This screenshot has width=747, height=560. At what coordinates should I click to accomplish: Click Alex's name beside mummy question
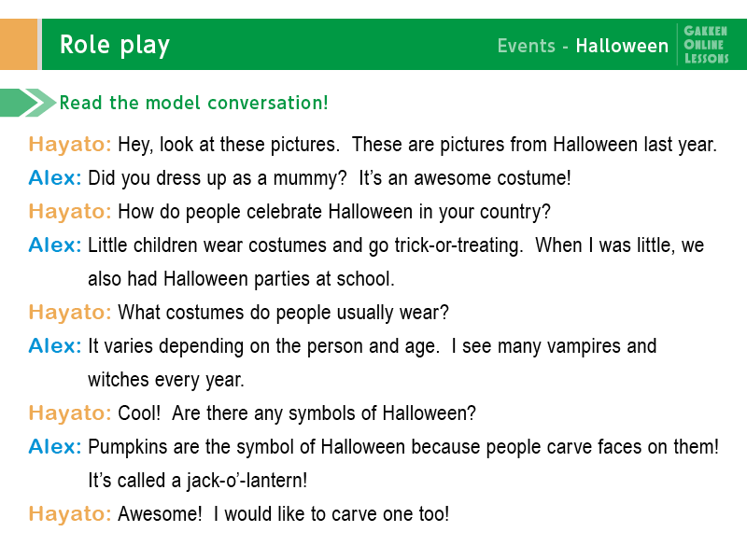click(55, 178)
